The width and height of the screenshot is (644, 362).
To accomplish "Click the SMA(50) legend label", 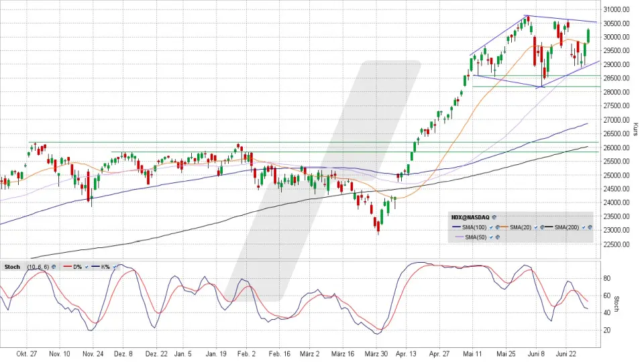I will [x=476, y=237].
